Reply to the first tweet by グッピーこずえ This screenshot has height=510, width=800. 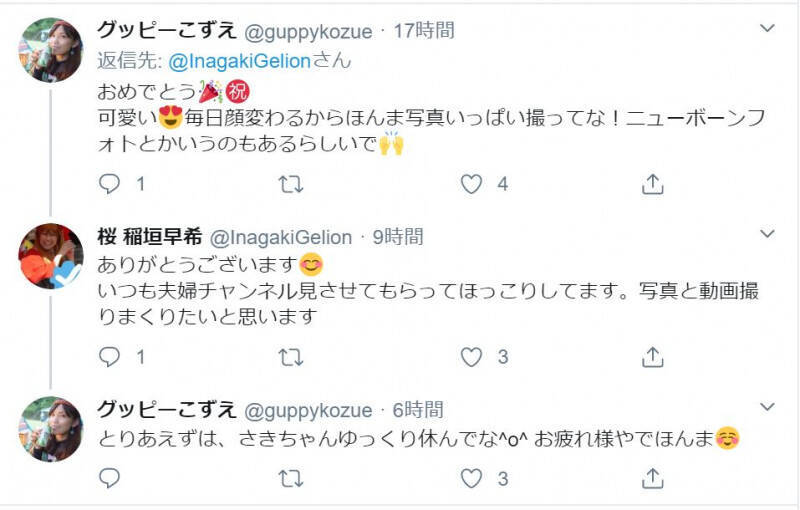click(x=111, y=184)
